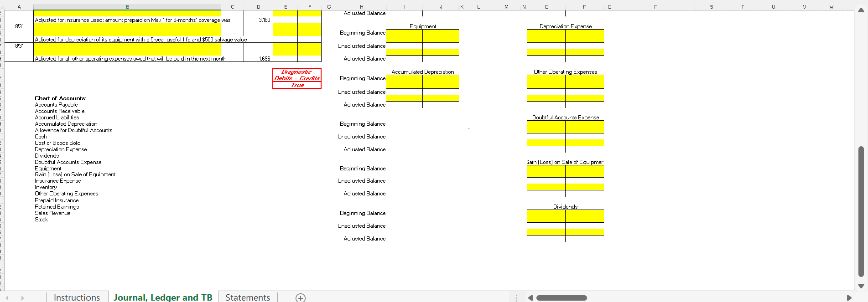Screen dimensions: 868x302
Task: Select the Dividends top credit cell
Action: (585, 213)
